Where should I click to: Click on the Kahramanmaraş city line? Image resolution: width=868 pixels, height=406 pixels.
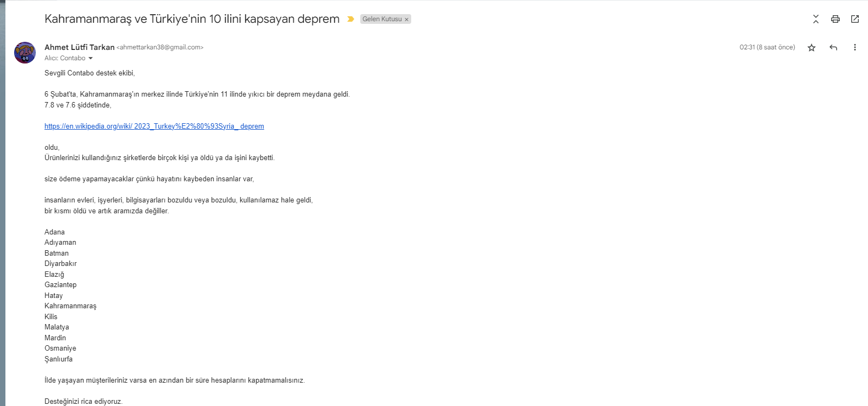[71, 306]
